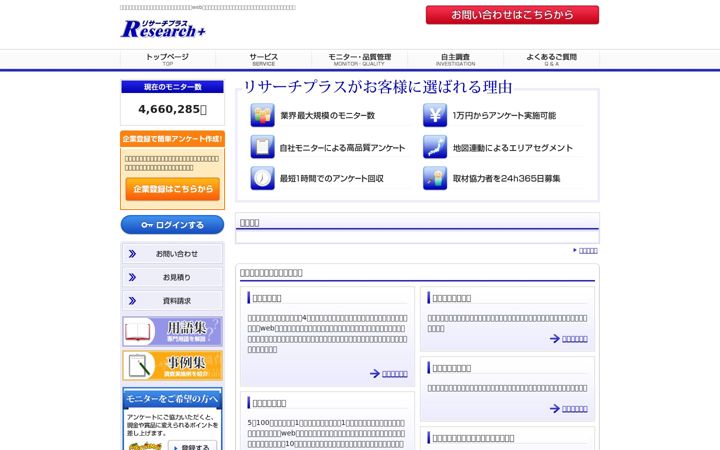Click the heading リサーチプラスがお客様に選ばれる理由
This screenshot has width=720, height=450.
coord(377,87)
